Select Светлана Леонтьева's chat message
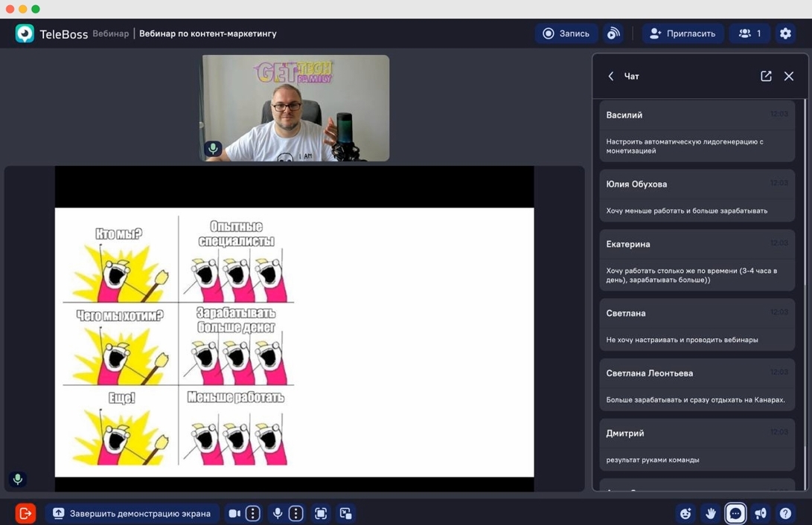This screenshot has width=812, height=525. pos(697,385)
